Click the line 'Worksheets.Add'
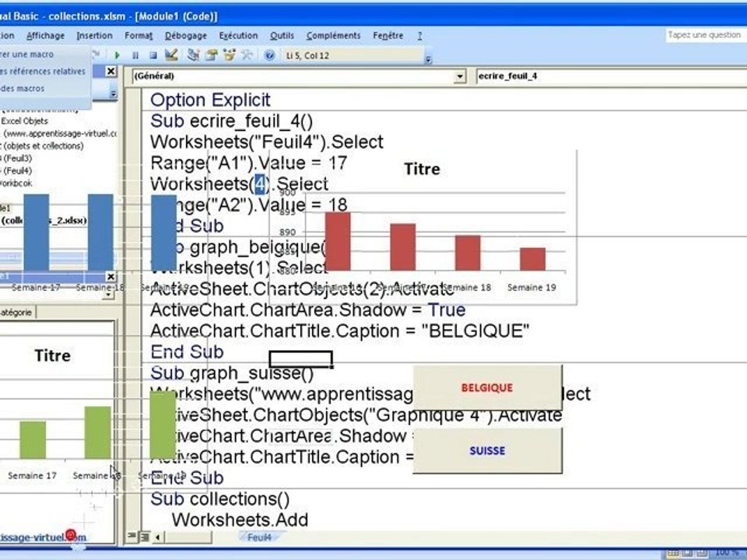Viewport: 747px width, 560px height. [240, 520]
